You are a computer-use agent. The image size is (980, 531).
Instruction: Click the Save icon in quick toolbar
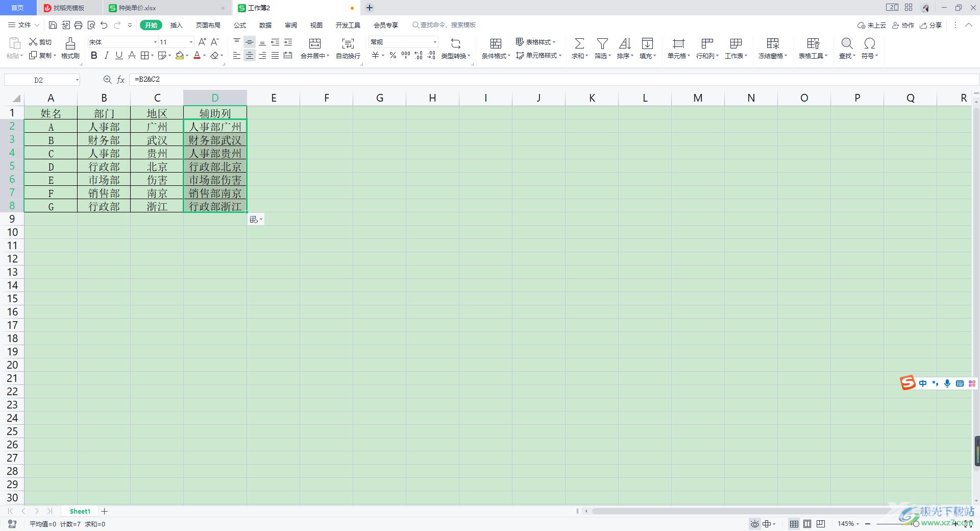(x=53, y=25)
